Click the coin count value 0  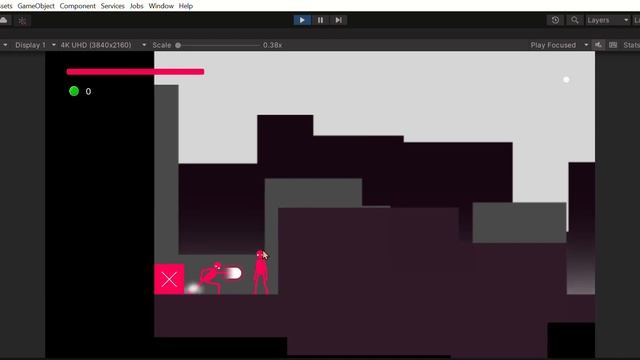(x=88, y=91)
